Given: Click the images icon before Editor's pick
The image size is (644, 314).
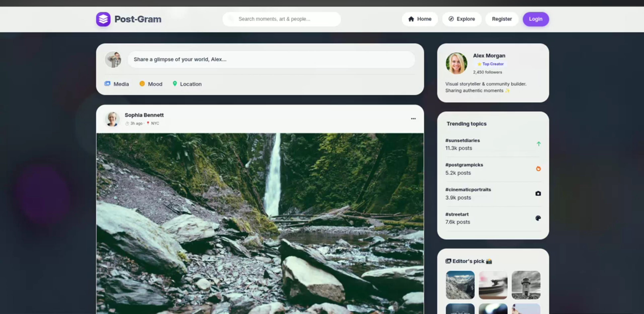Looking at the screenshot, I should point(448,261).
